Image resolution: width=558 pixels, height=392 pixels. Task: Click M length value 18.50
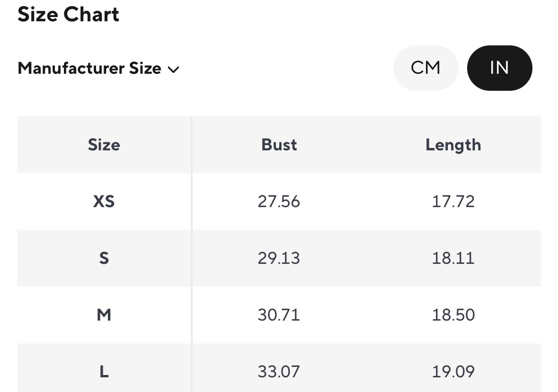pyautogui.click(x=453, y=315)
